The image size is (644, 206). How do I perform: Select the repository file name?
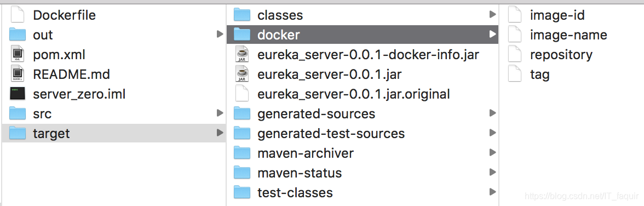click(x=561, y=55)
